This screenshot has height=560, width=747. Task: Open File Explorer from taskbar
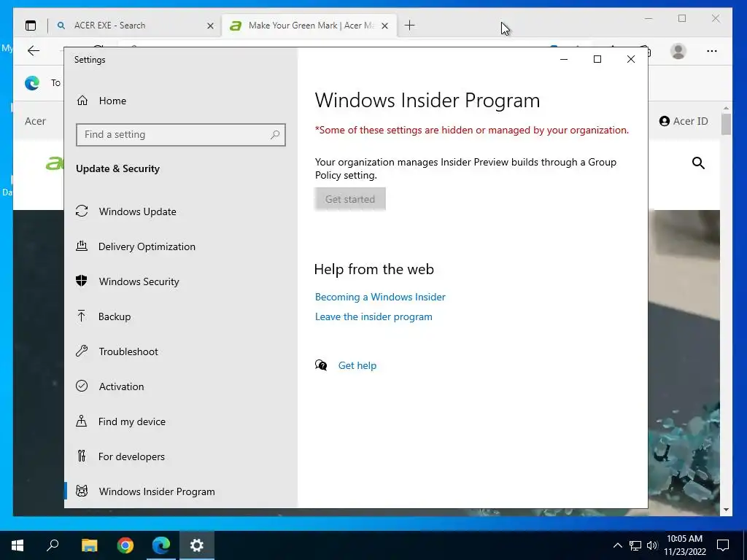pyautogui.click(x=89, y=545)
